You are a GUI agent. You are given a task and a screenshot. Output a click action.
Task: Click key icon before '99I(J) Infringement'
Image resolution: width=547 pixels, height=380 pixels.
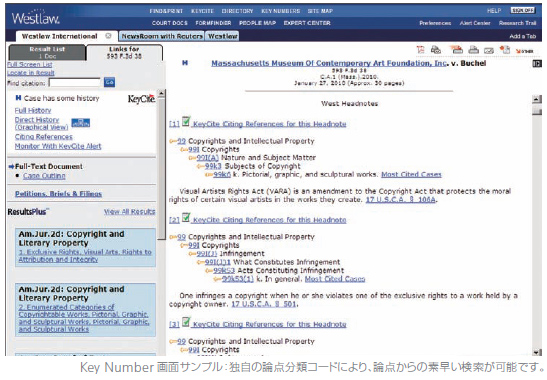coord(192,254)
